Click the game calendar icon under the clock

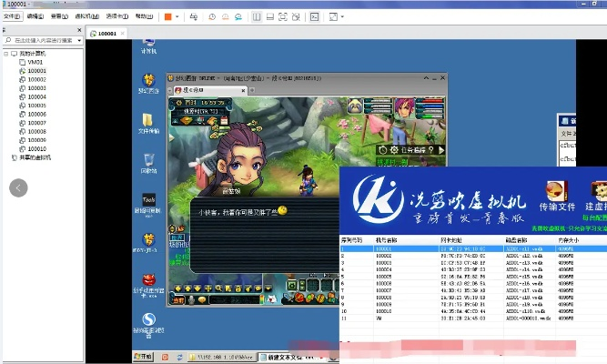tap(224, 121)
